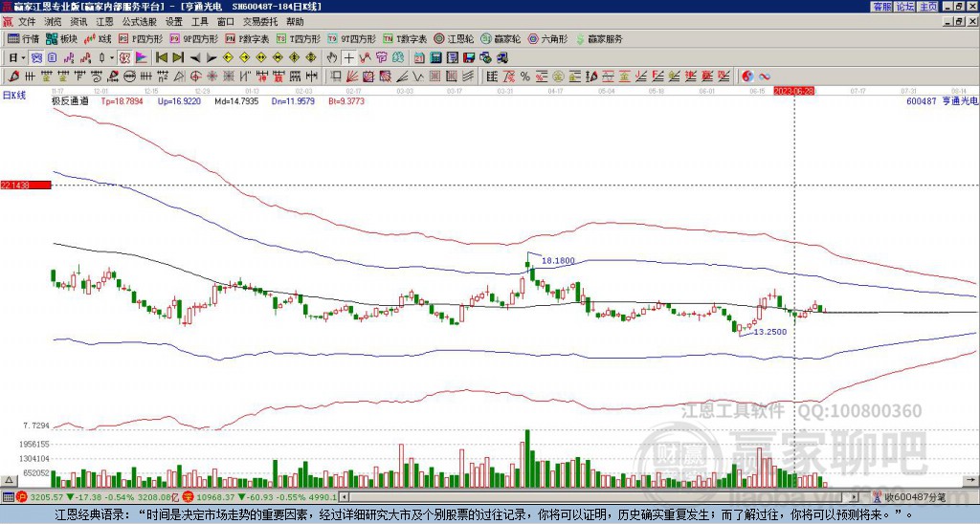Click 收600487分笔 status bar entry
The height and width of the screenshot is (524, 980).
pyautogui.click(x=909, y=497)
